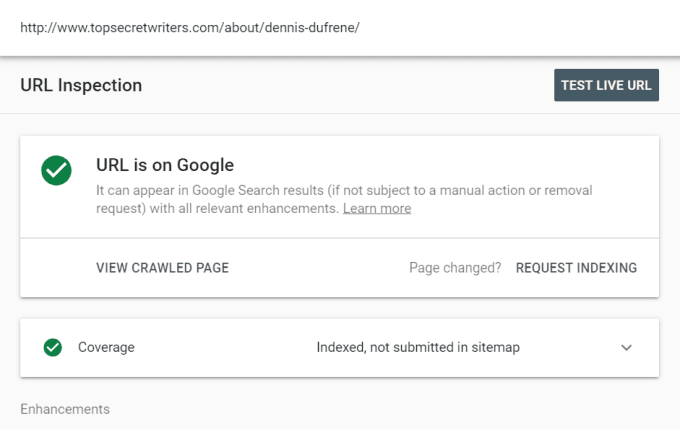Click REQUEST INDEXING
The height and width of the screenshot is (429, 680).
[x=576, y=268]
